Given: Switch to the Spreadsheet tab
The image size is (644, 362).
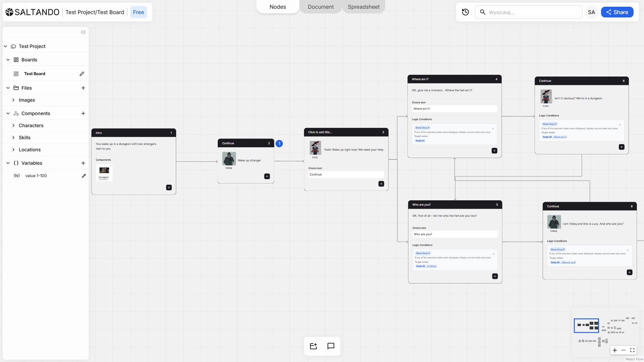Looking at the screenshot, I should click(x=363, y=7).
